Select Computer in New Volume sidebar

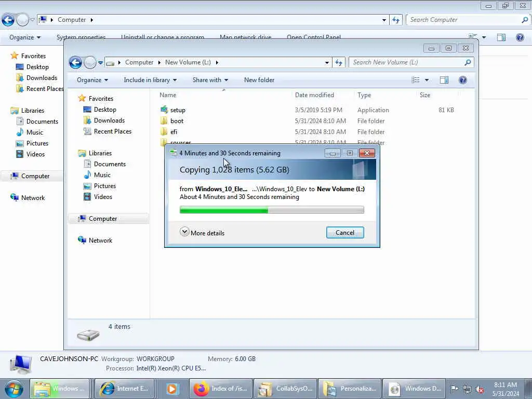(103, 219)
